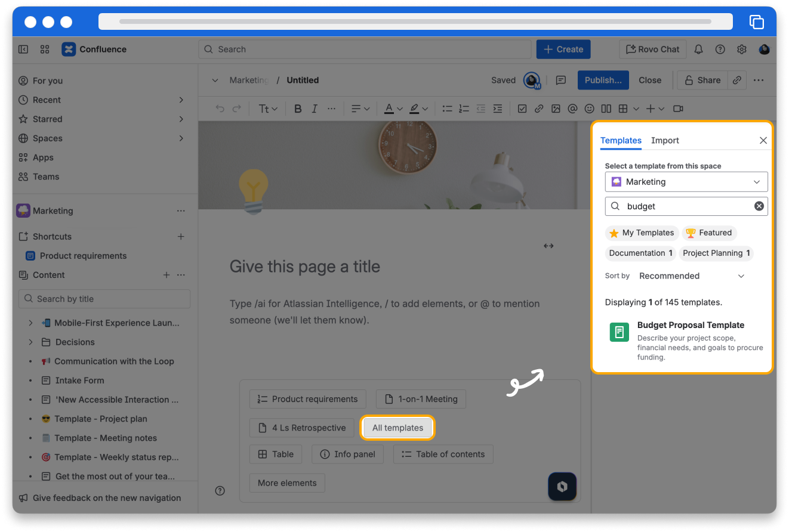Toggle the My Templates filter chip
The height and width of the screenshot is (532, 789).
point(642,233)
